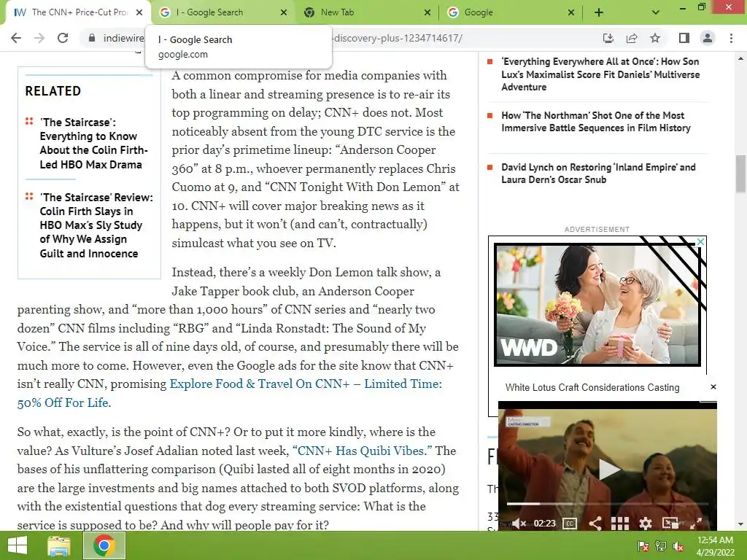This screenshot has width=747, height=560.
Task: Switch to the rightmost Google tab
Action: [510, 13]
